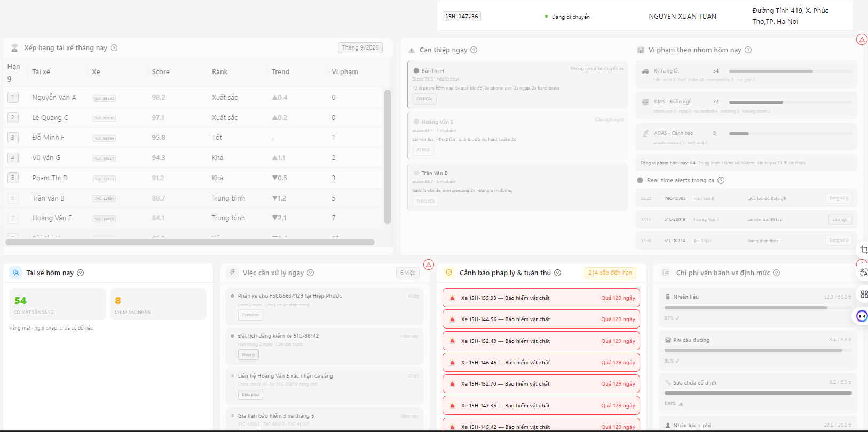Open warning Xe 15H-152.49 — Bảo hiểm vật chất
Image resolution: width=868 pixels, height=432 pixels.
[541, 341]
